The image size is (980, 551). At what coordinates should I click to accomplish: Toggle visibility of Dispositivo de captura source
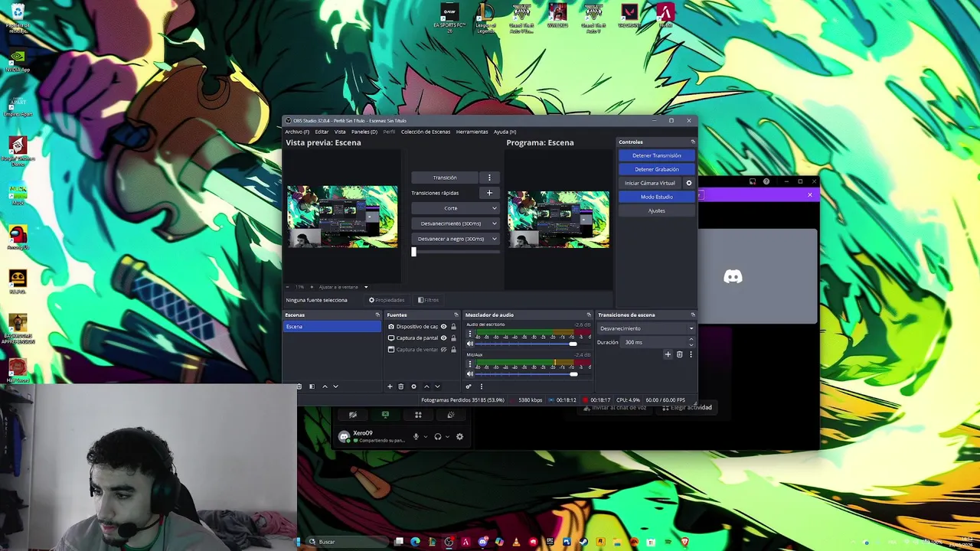coord(443,327)
